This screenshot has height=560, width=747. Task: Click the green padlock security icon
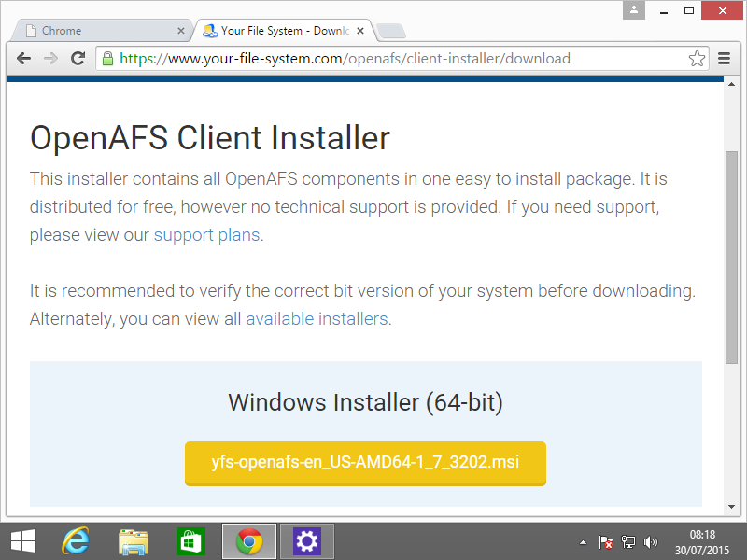point(107,59)
